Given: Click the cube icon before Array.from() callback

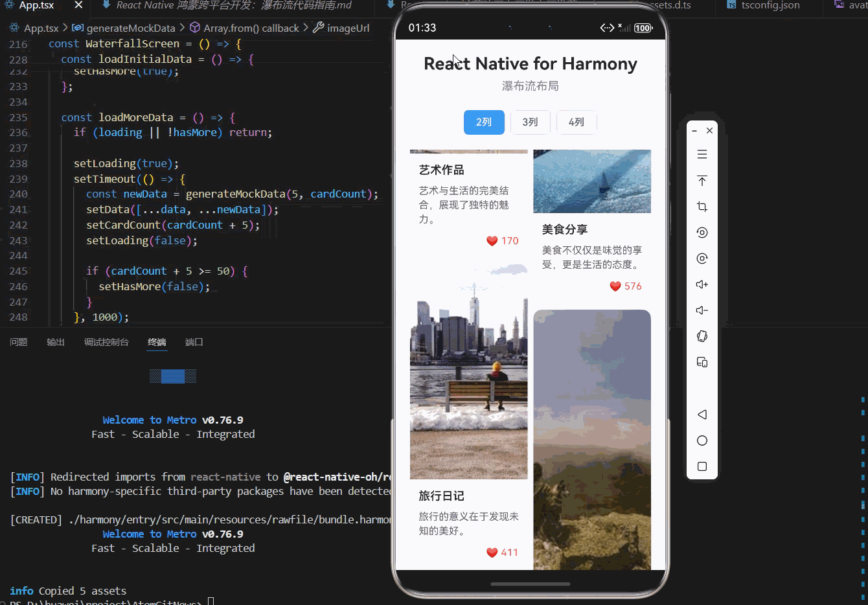Looking at the screenshot, I should (x=194, y=28).
